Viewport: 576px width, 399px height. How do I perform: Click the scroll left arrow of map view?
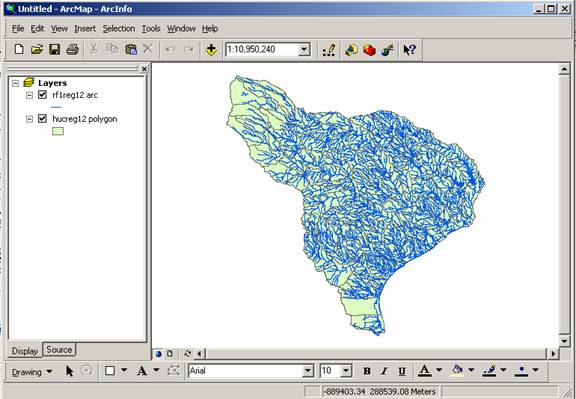[199, 354]
